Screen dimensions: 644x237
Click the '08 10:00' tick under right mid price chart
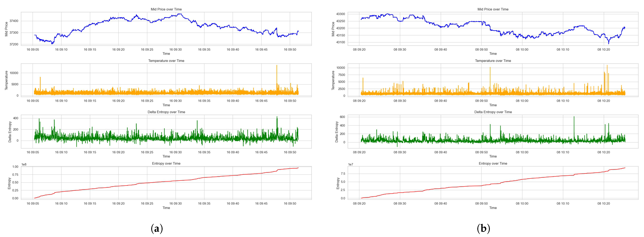pyautogui.click(x=522, y=49)
